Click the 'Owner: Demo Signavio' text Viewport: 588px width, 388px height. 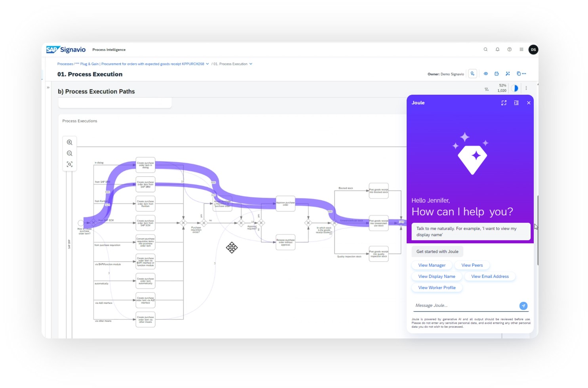click(445, 74)
